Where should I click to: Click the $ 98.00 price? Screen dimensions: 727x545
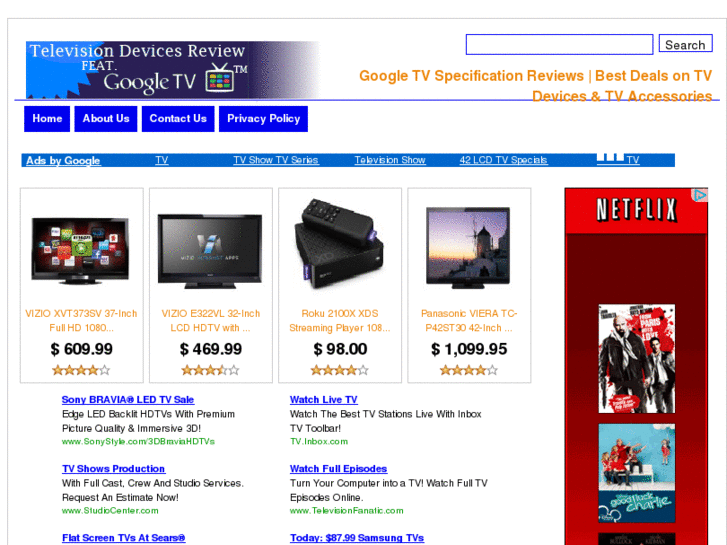click(340, 349)
